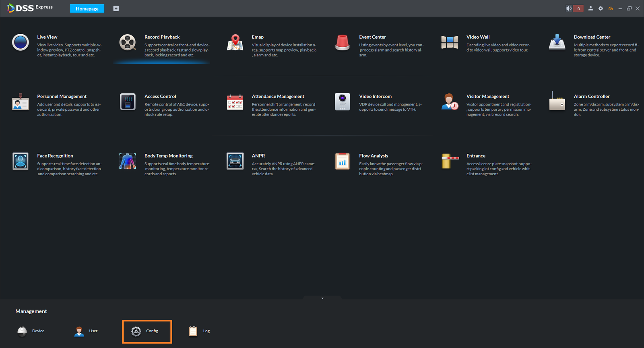The height and width of the screenshot is (348, 644).
Task: Open Face Recognition module icon
Action: [x=21, y=161]
